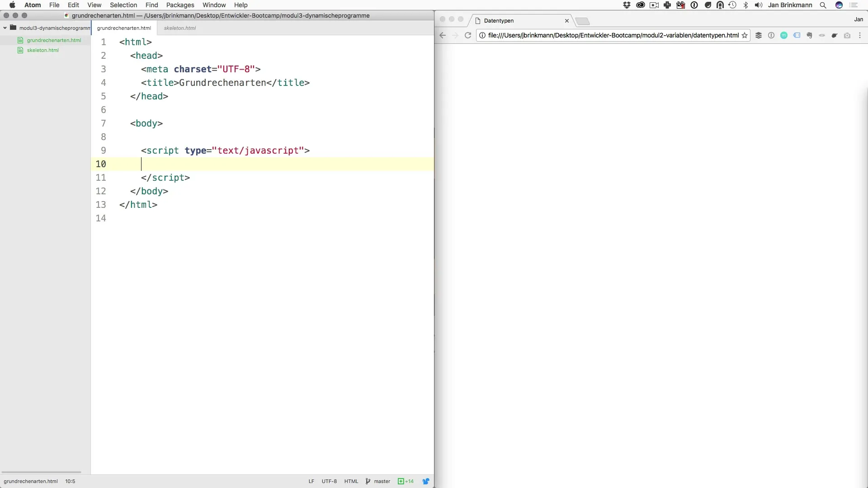The image size is (868, 488).
Task: Open skeleton.html in the tree view
Action: pos(43,50)
